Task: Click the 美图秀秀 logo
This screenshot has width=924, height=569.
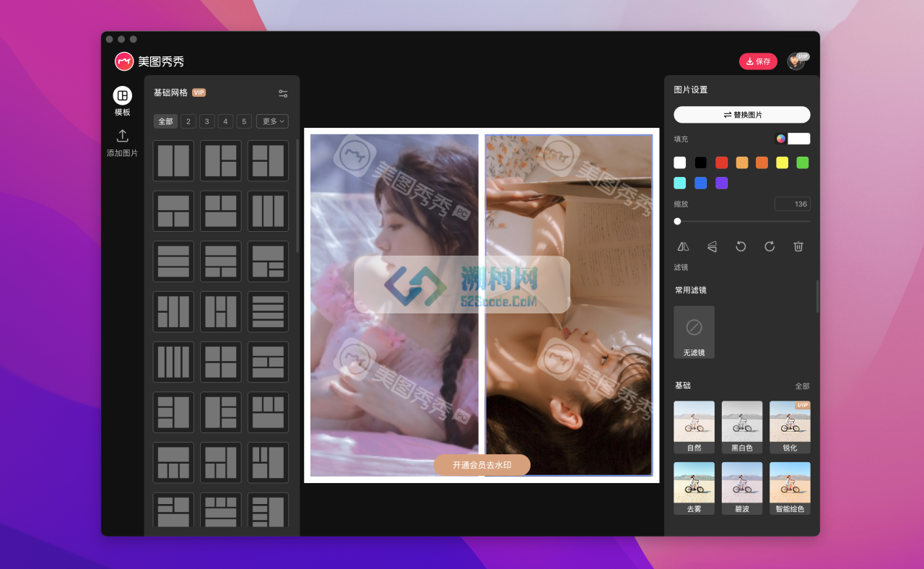Action: point(149,61)
